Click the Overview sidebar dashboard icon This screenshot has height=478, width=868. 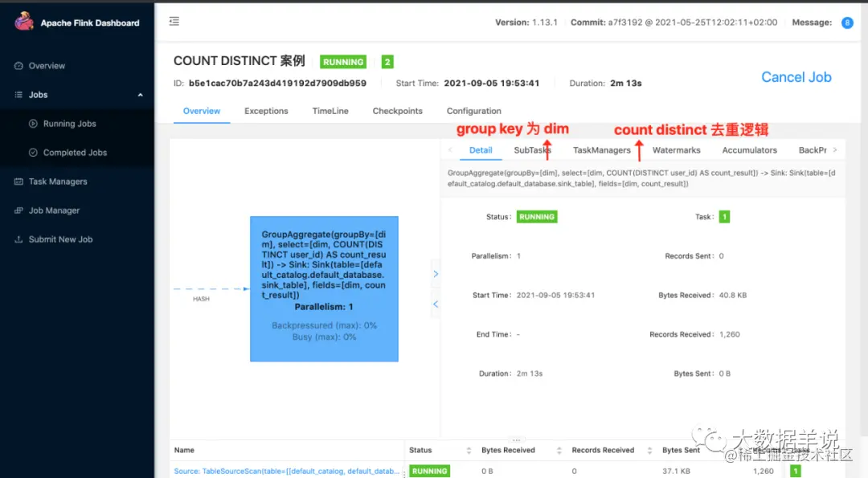click(x=18, y=66)
